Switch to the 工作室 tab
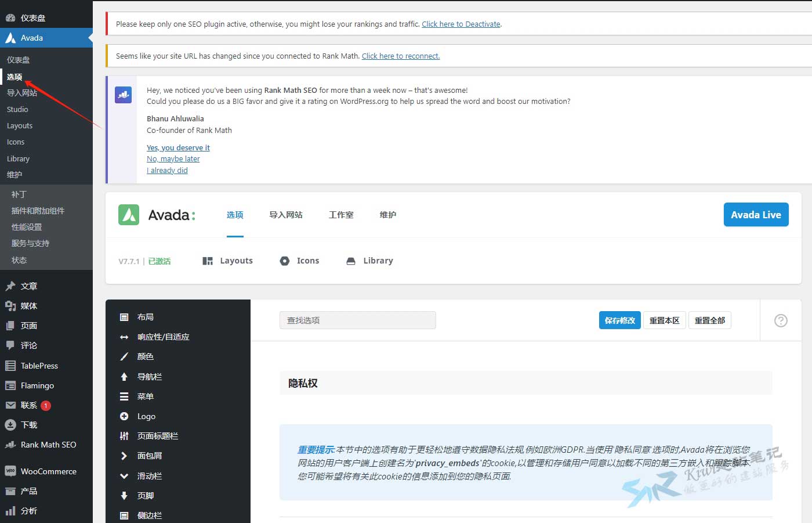The height and width of the screenshot is (523, 812). click(x=341, y=214)
